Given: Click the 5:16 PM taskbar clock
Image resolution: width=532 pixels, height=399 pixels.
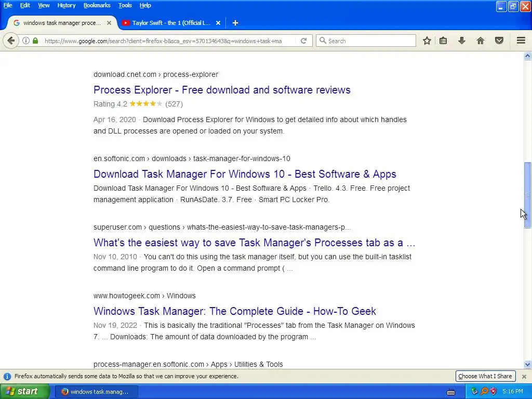Looking at the screenshot, I should click(x=513, y=392).
